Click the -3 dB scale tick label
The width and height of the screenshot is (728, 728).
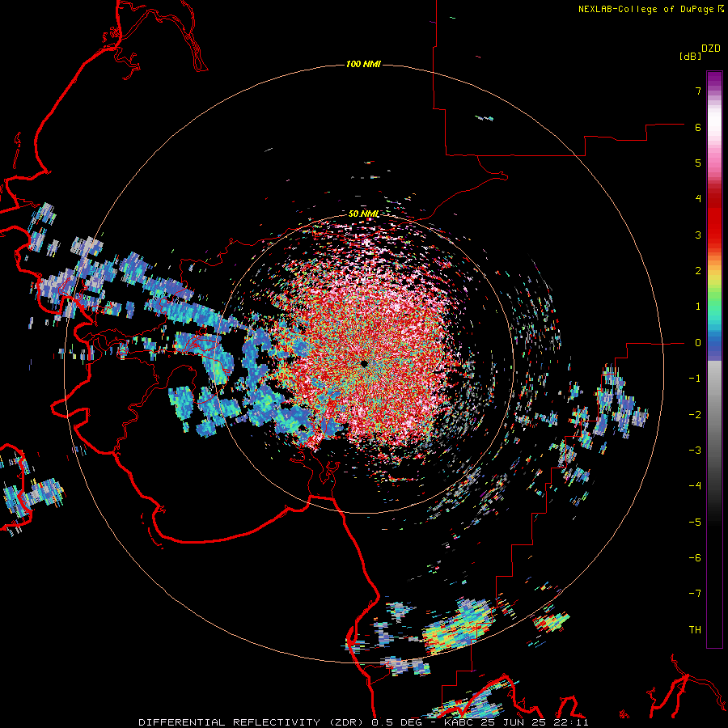(695, 451)
